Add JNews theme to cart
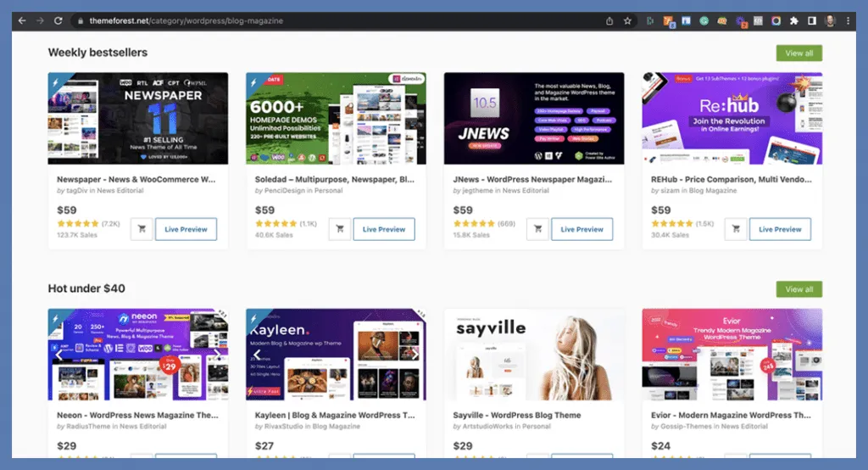This screenshot has height=470, width=868. (537, 229)
